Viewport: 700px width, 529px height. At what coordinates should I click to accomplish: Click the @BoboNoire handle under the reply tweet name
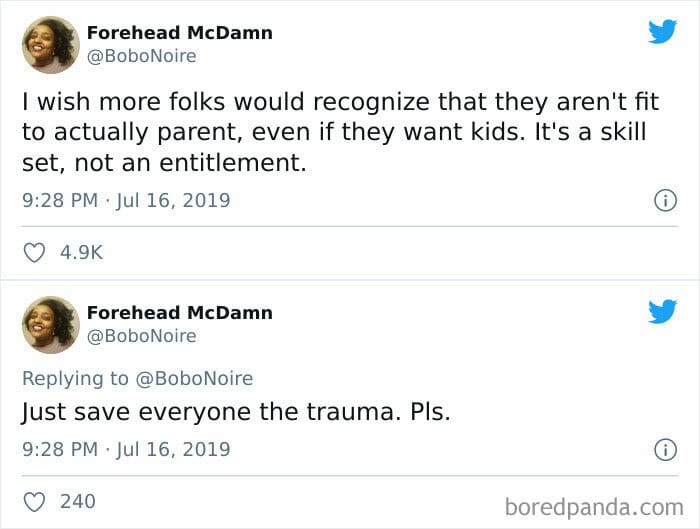point(142,336)
